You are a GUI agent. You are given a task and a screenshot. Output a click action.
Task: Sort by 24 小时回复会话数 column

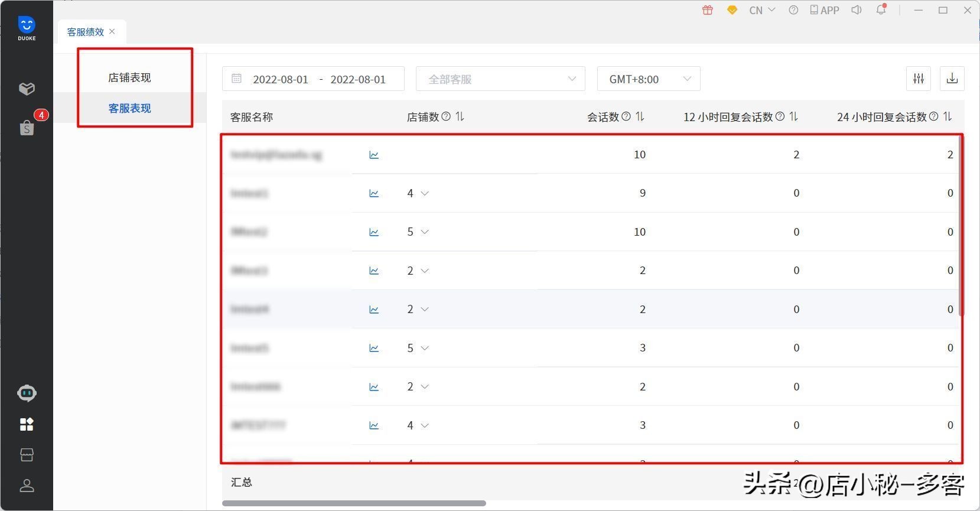[x=948, y=116]
